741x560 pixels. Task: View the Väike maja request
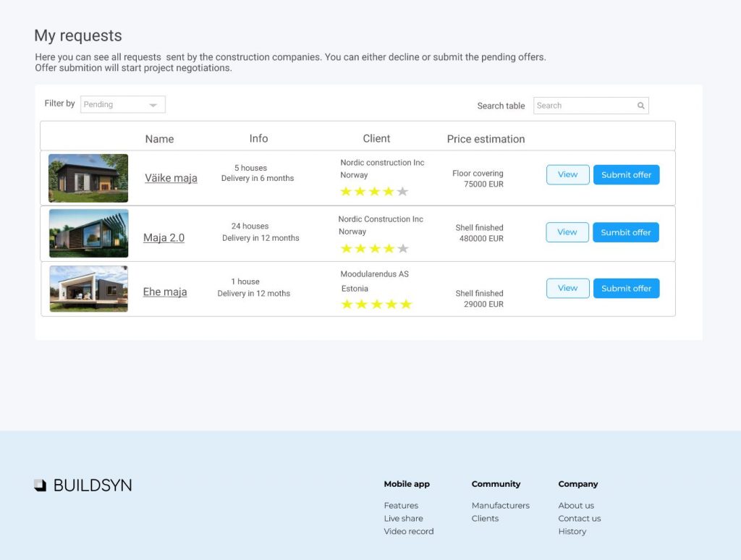(x=567, y=174)
